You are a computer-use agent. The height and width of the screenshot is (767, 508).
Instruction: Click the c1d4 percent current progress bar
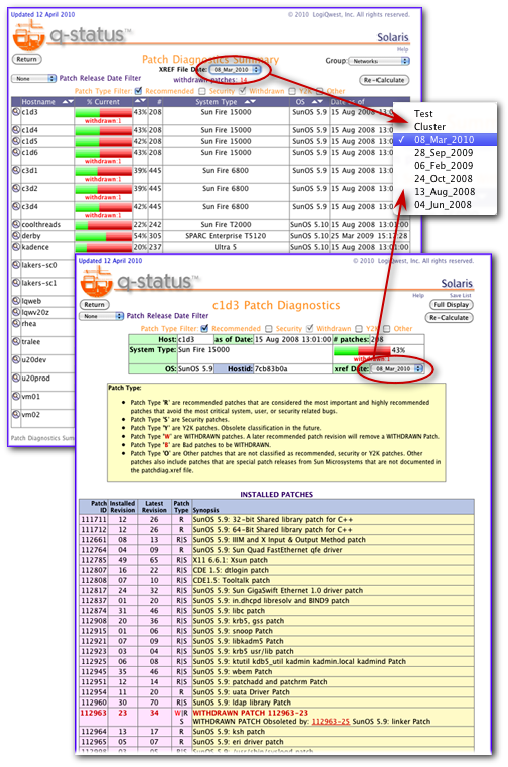coord(103,130)
